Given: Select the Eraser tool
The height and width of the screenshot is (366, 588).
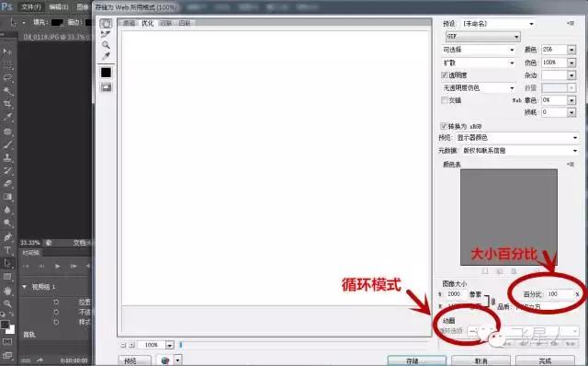Looking at the screenshot, I should pos(7,184).
